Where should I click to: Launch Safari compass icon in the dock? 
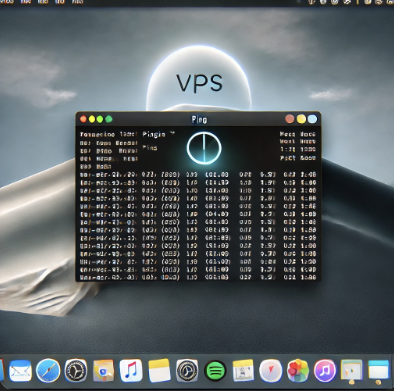[x=48, y=371]
